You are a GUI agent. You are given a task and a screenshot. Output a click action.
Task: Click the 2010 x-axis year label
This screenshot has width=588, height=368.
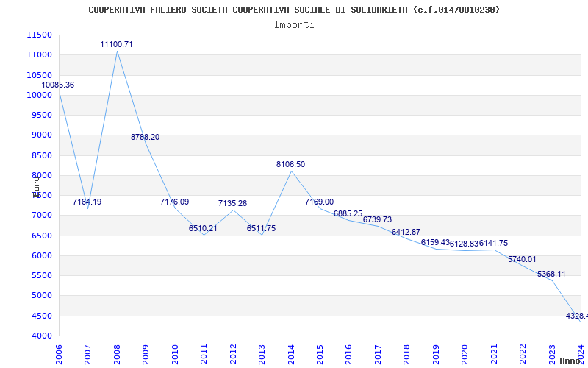coord(175,354)
